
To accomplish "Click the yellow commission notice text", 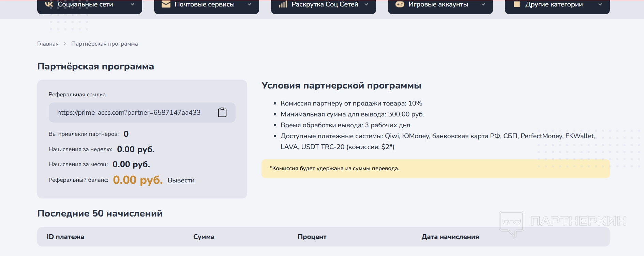I will click(334, 168).
